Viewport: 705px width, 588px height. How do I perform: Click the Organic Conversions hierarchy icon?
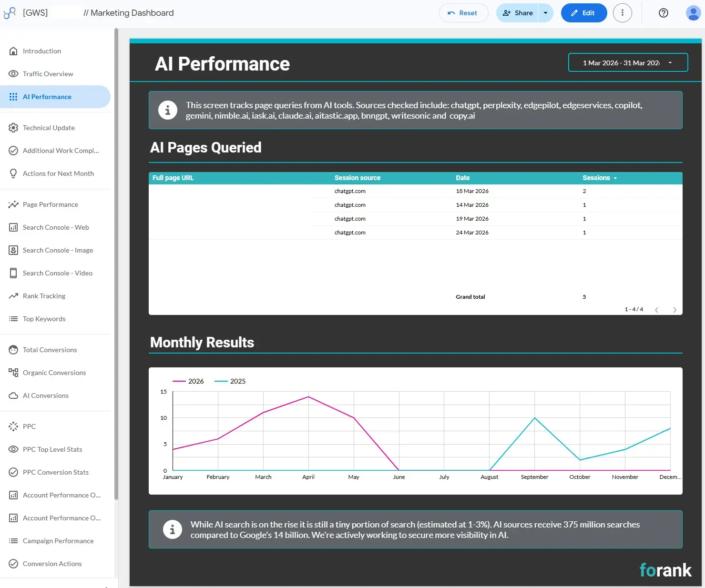pos(13,373)
